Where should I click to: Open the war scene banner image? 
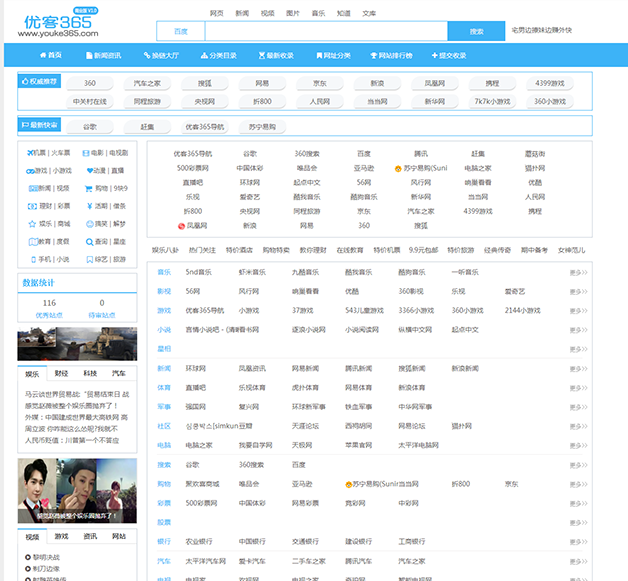77,344
